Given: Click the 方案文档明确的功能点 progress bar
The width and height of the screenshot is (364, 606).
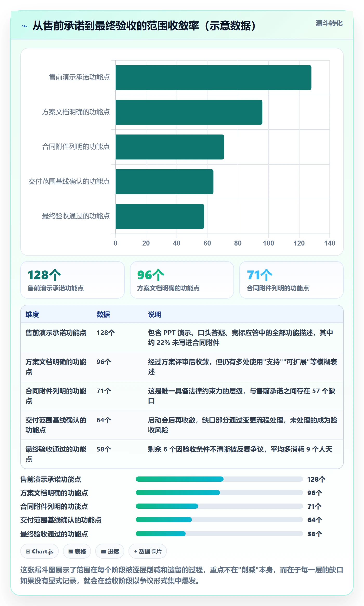Looking at the screenshot, I should tap(219, 493).
